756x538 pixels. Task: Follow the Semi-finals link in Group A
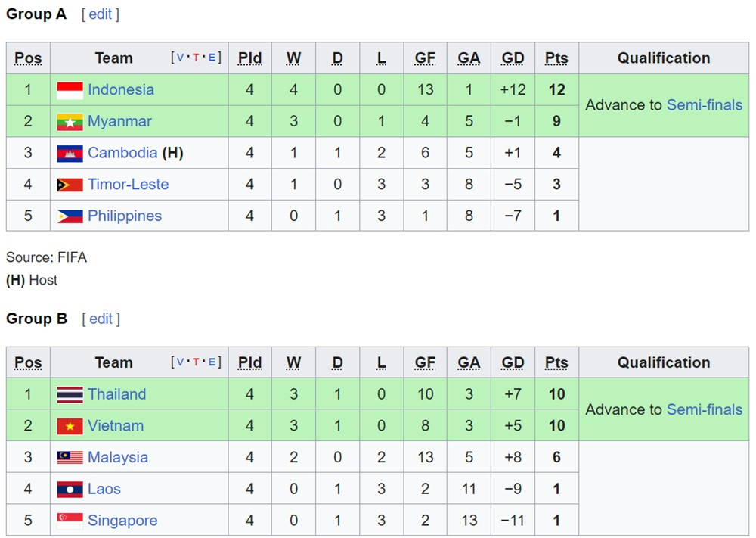705,105
